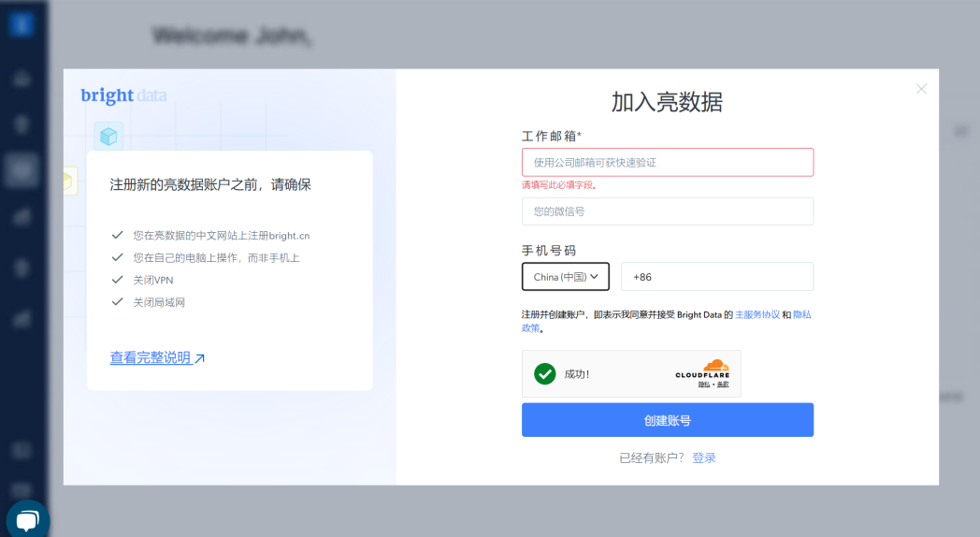This screenshot has height=537, width=980.
Task: Click the 加入亮数据 heading
Action: (x=667, y=102)
